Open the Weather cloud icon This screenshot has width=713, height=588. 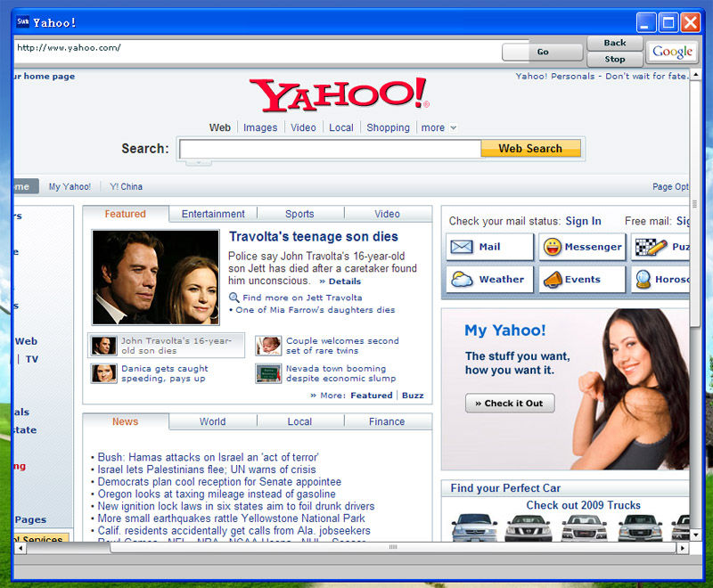point(462,279)
